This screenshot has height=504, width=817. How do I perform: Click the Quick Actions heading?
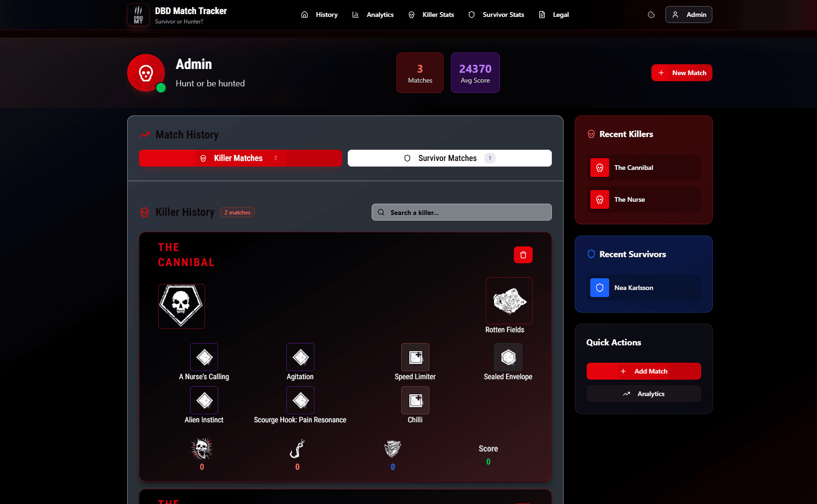pos(614,343)
